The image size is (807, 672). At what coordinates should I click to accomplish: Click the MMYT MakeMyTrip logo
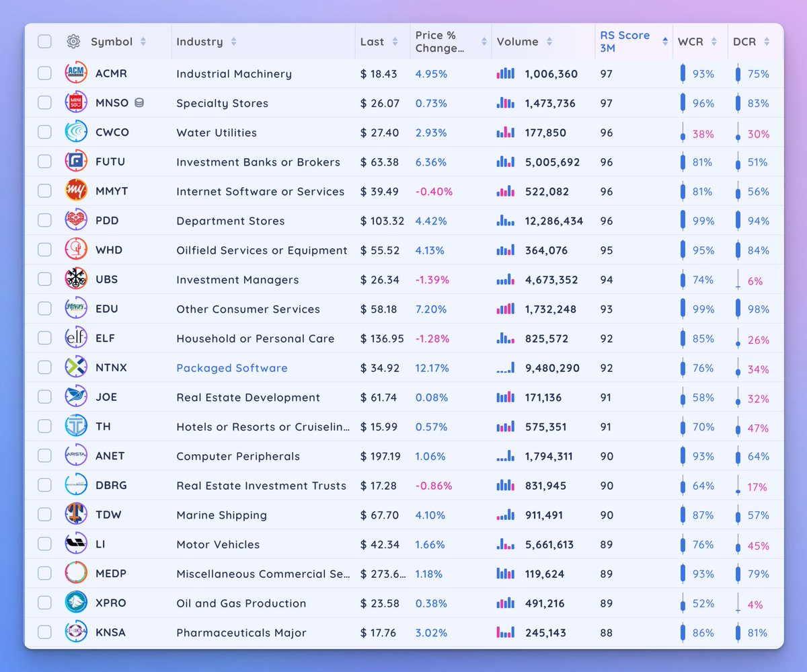click(x=76, y=191)
